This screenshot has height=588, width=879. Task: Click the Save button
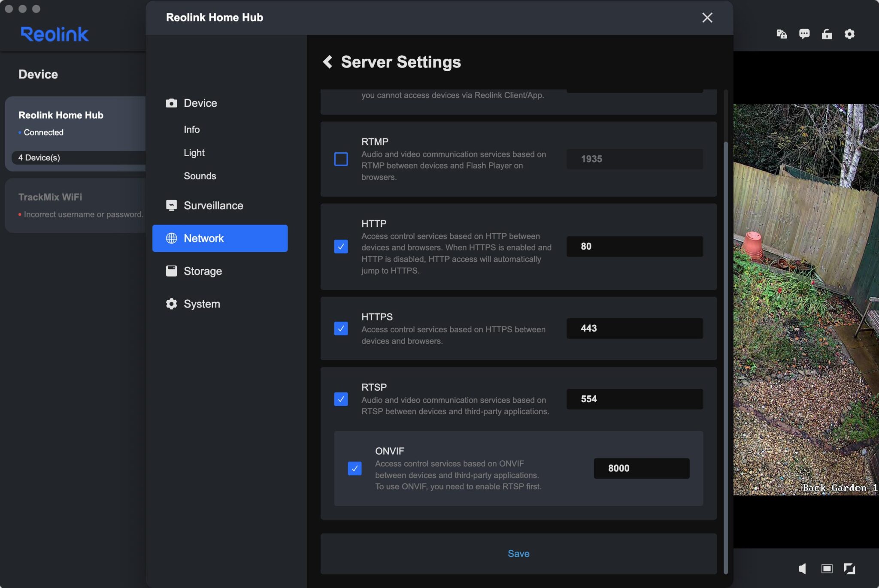tap(518, 554)
